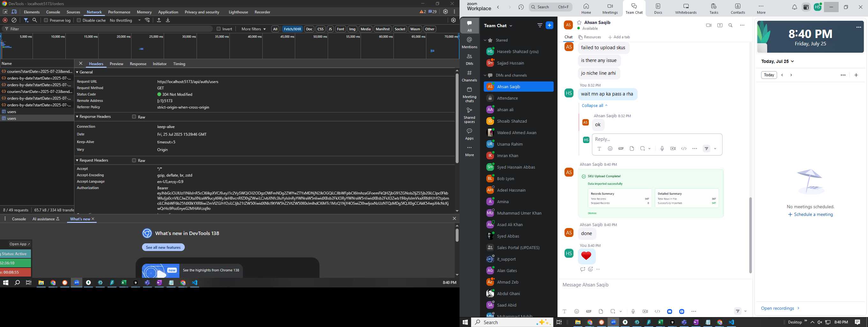
Task: Click GIF icon in the reply box
Action: click(x=621, y=149)
